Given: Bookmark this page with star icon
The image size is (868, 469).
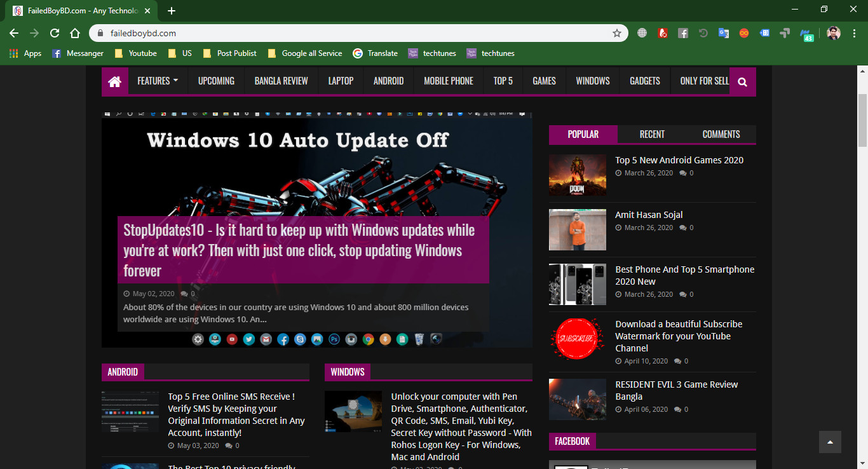Looking at the screenshot, I should click(x=616, y=33).
